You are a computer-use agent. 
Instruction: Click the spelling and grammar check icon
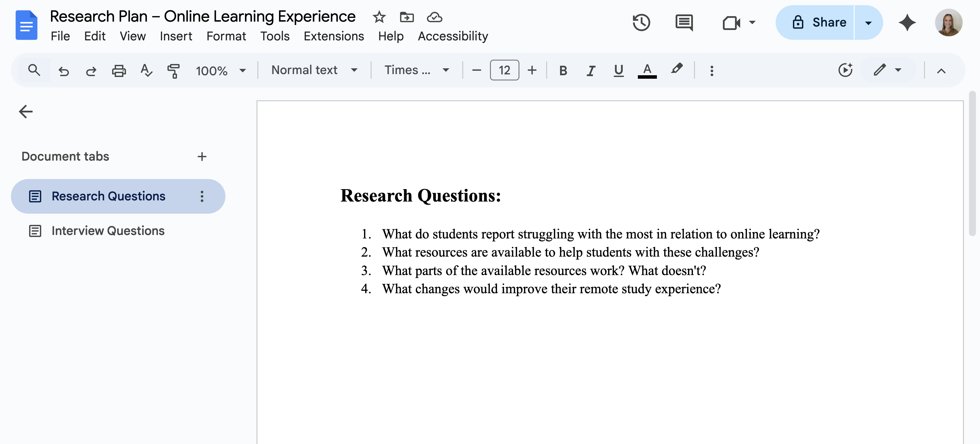click(146, 70)
